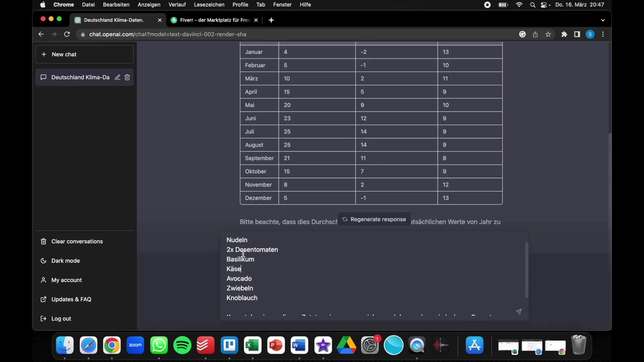Image resolution: width=644 pixels, height=362 pixels.
Task: Click the Log out option
Action: [x=61, y=318]
